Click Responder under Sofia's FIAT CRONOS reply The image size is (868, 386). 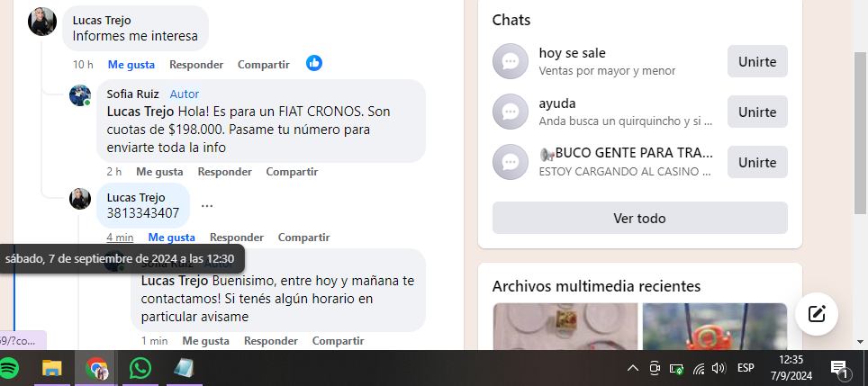(225, 172)
